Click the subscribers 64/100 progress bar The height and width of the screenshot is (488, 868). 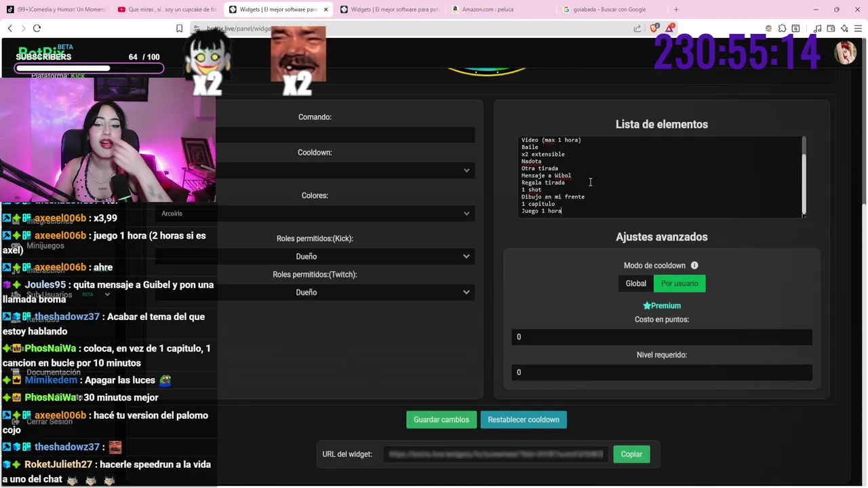[x=90, y=68]
